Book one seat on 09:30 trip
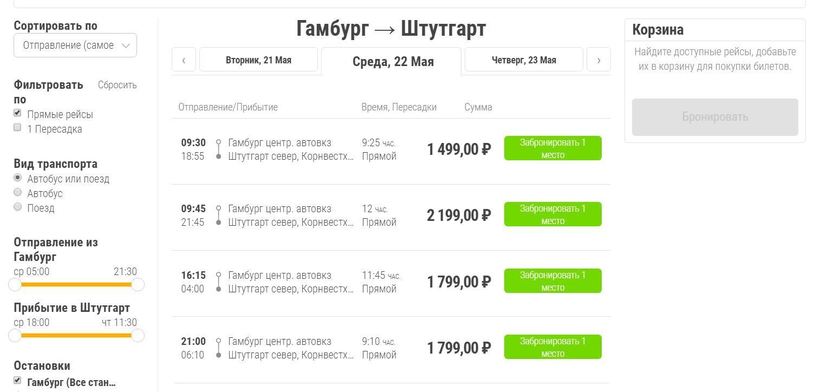This screenshot has height=392, width=820. pos(553,148)
